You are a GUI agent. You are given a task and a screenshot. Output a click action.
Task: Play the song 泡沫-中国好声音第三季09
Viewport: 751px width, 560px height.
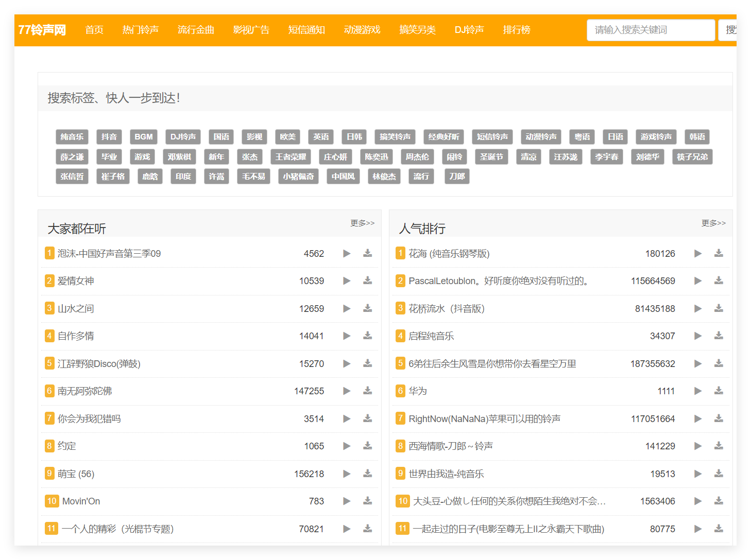pos(347,253)
